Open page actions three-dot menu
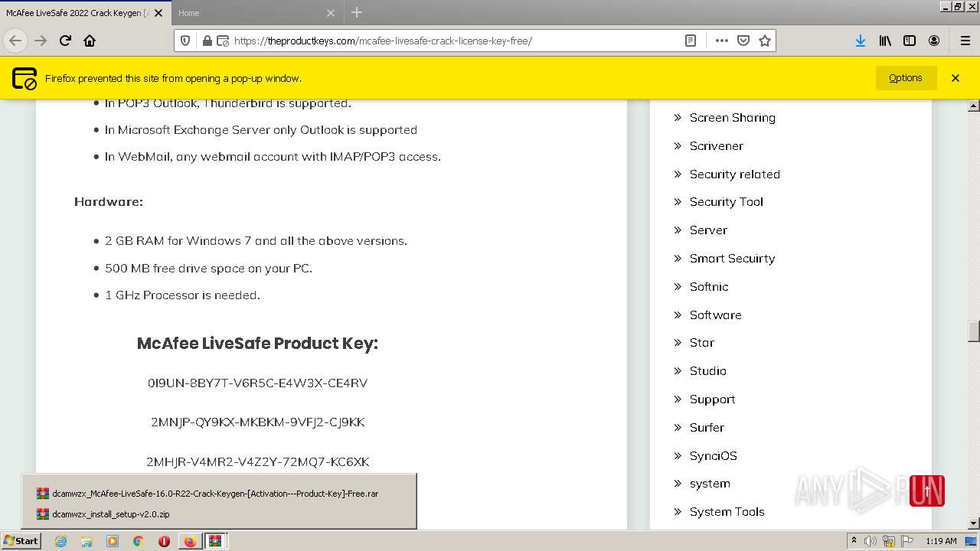980x551 pixels. click(721, 41)
